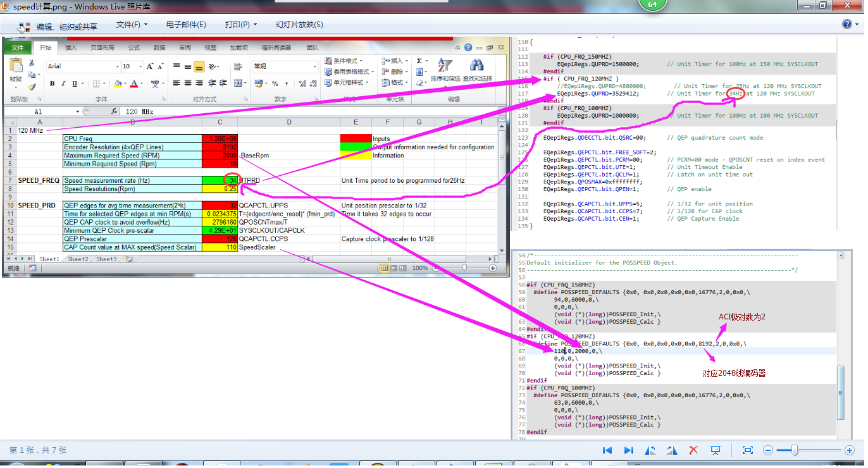This screenshot has width=868, height=468.
Task: Click the 电子邮件(E) menu item
Action: (186, 25)
